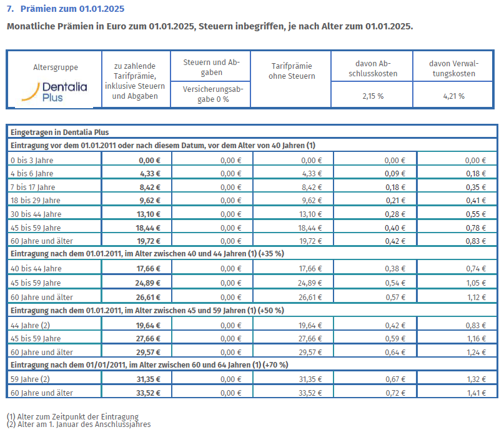Select the '4 bis 6 Jahre' row label
The width and height of the screenshot is (504, 432).
pos(32,173)
